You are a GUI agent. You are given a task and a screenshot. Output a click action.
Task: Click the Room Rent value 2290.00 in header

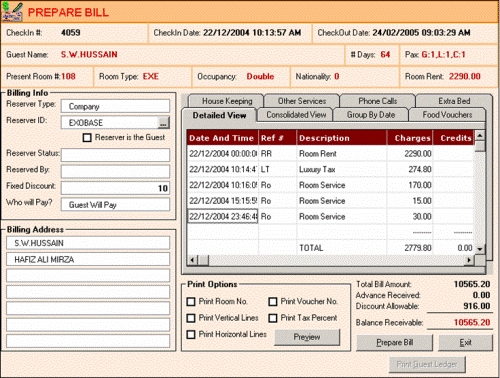[x=464, y=76]
